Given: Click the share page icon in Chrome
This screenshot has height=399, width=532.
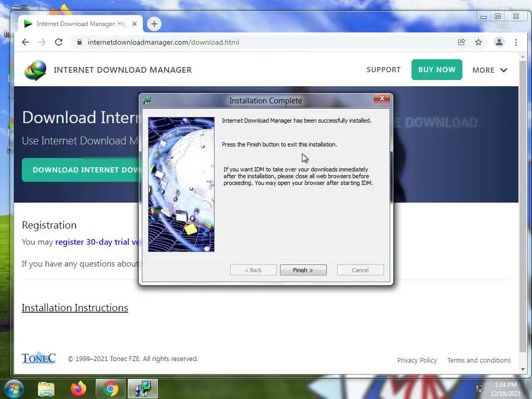Looking at the screenshot, I should [461, 42].
